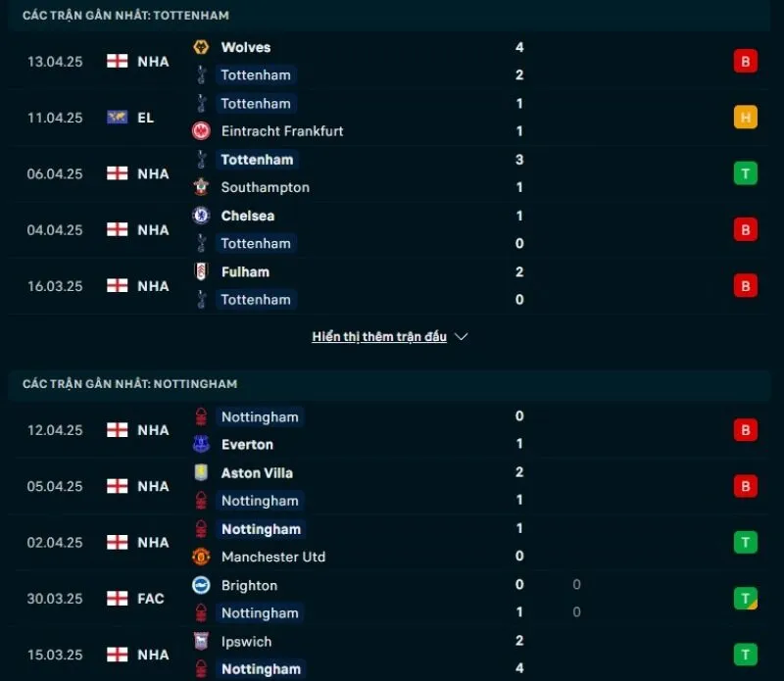This screenshot has width=784, height=681.
Task: Select the Nottingham vs Everton match row date
Action: [x=55, y=430]
